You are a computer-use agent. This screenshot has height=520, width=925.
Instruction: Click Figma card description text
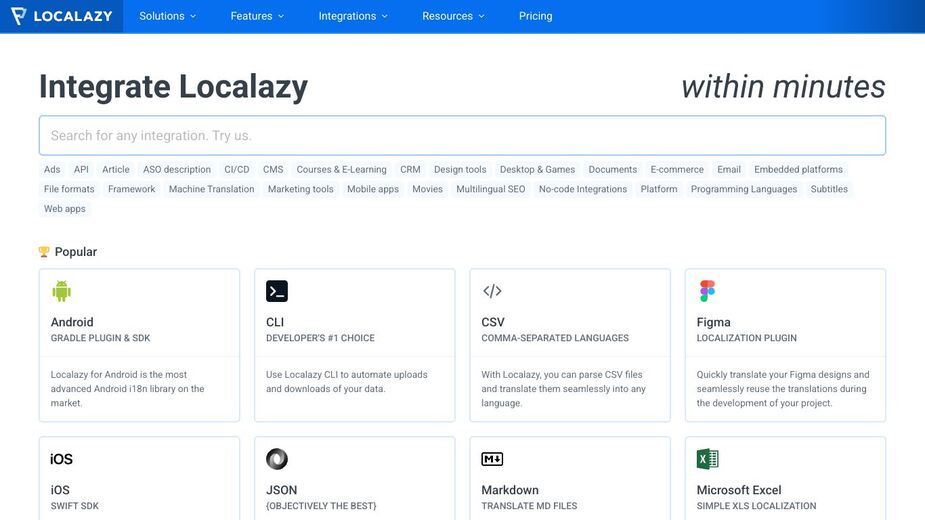(783, 389)
